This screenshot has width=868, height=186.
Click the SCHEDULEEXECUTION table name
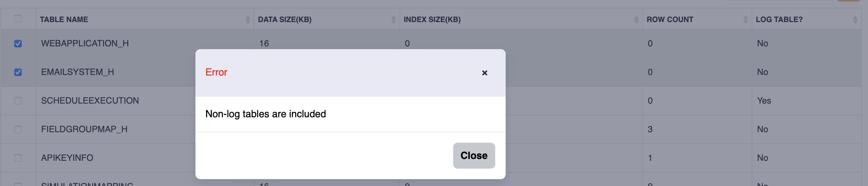tap(90, 101)
